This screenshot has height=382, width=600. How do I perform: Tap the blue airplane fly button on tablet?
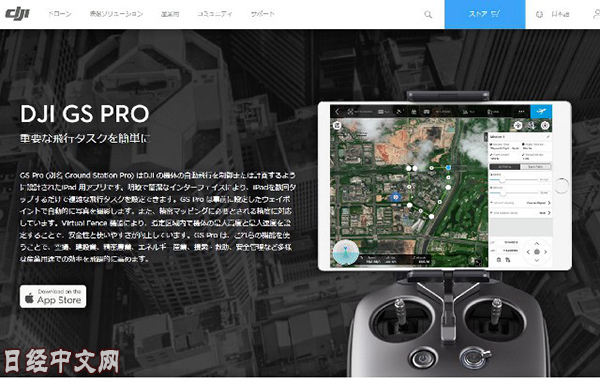coord(541,111)
